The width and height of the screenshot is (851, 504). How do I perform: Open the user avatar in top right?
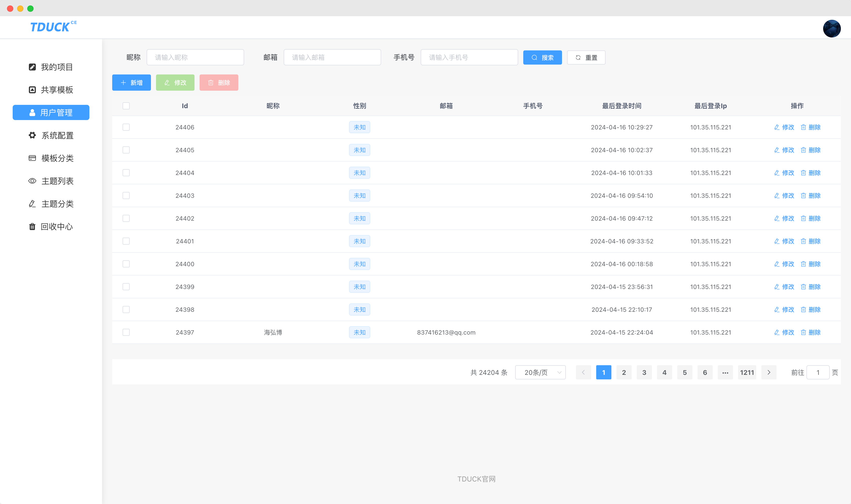832,28
